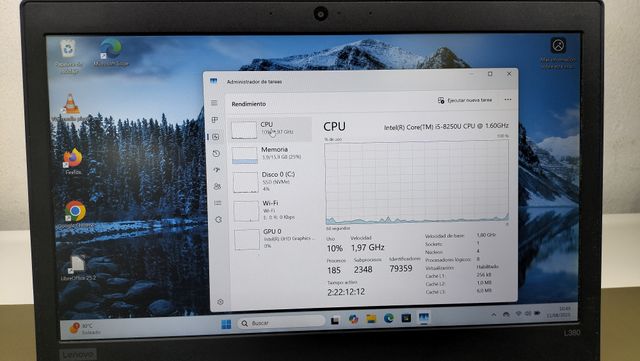The width and height of the screenshot is (640, 361).
Task: Click the Wi-Fi icon in system tray
Action: pyautogui.click(x=518, y=314)
